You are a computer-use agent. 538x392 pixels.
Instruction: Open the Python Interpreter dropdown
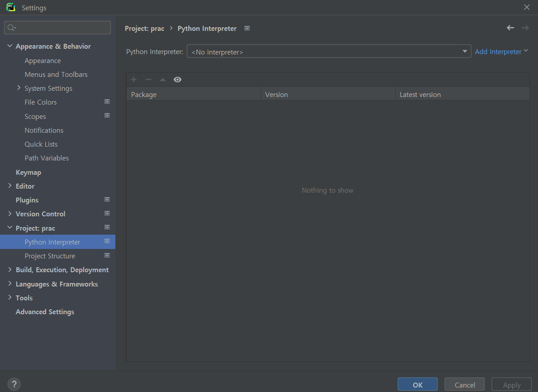tap(329, 51)
